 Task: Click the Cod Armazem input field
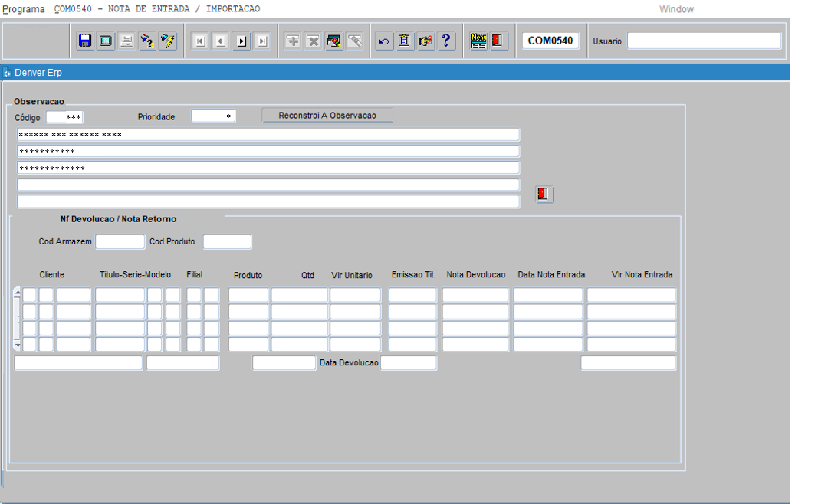(x=120, y=242)
